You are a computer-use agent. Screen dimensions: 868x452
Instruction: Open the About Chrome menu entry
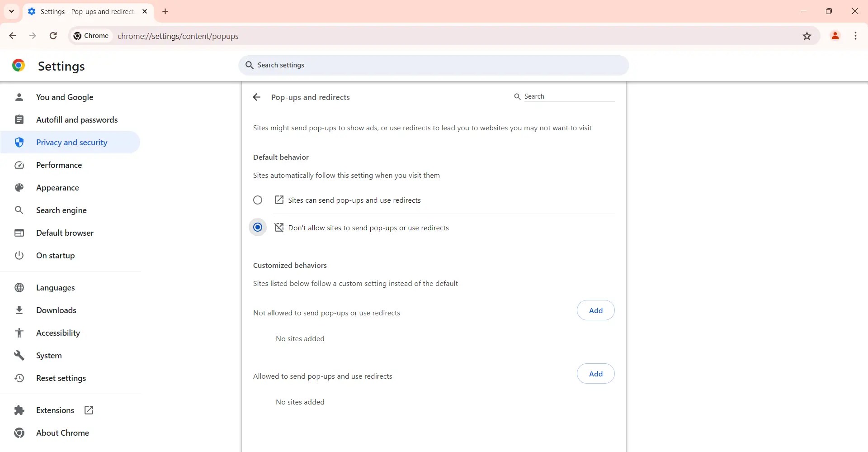click(x=19, y=433)
